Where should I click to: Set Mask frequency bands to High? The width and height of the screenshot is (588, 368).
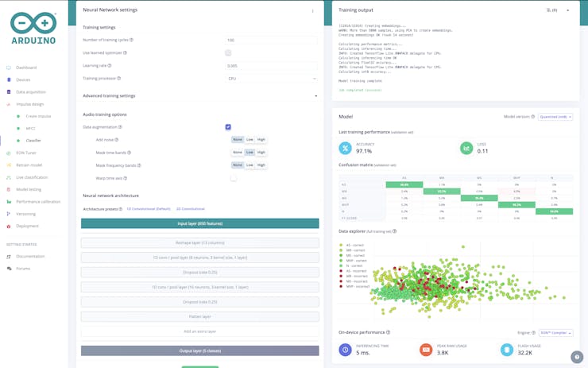click(261, 165)
